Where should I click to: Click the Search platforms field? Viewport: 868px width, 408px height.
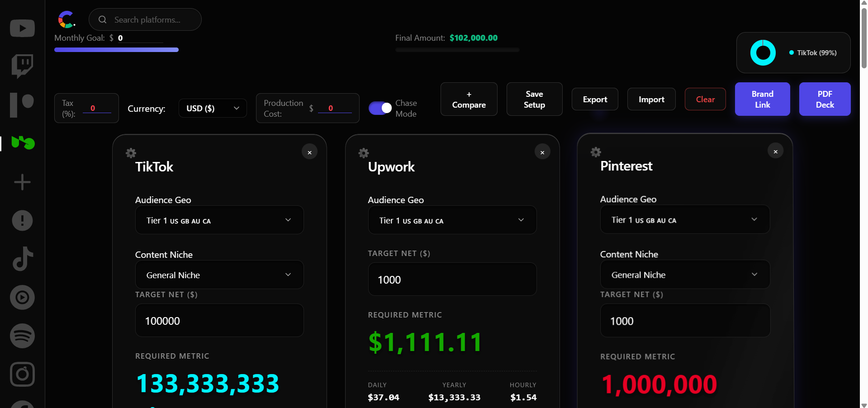pyautogui.click(x=145, y=19)
